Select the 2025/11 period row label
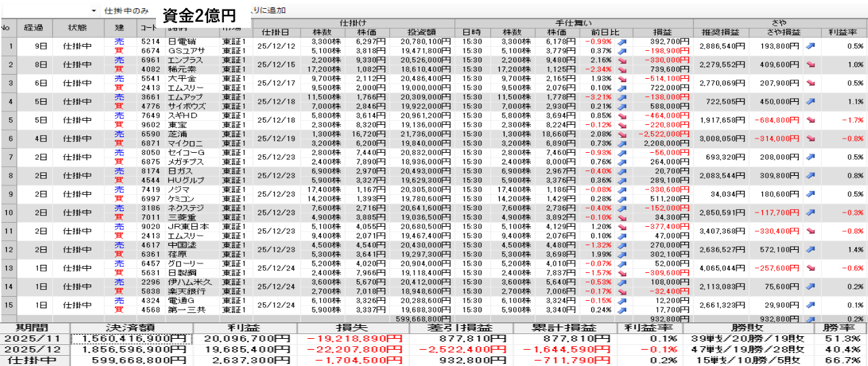This screenshot has height=366, width=868. (34, 339)
